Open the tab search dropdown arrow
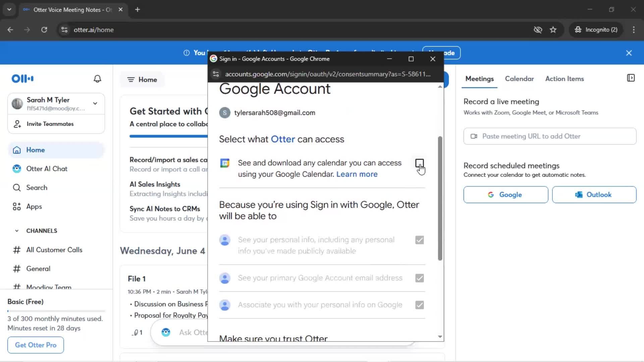The height and width of the screenshot is (362, 644). click(9, 10)
